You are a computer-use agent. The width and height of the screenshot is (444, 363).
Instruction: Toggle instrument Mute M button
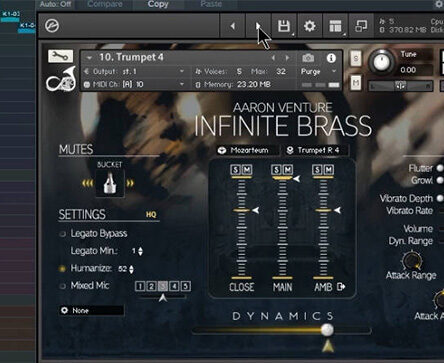pos(356,82)
